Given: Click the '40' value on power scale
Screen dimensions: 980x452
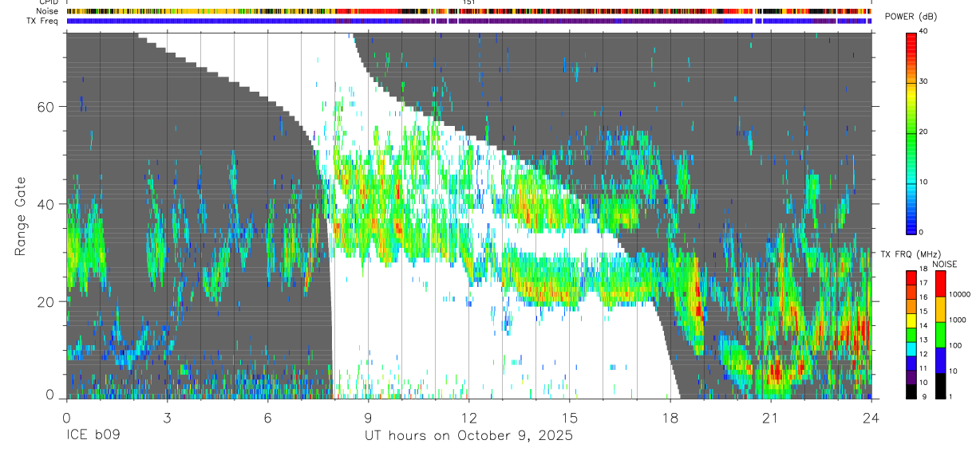Looking at the screenshot, I should click(925, 32).
